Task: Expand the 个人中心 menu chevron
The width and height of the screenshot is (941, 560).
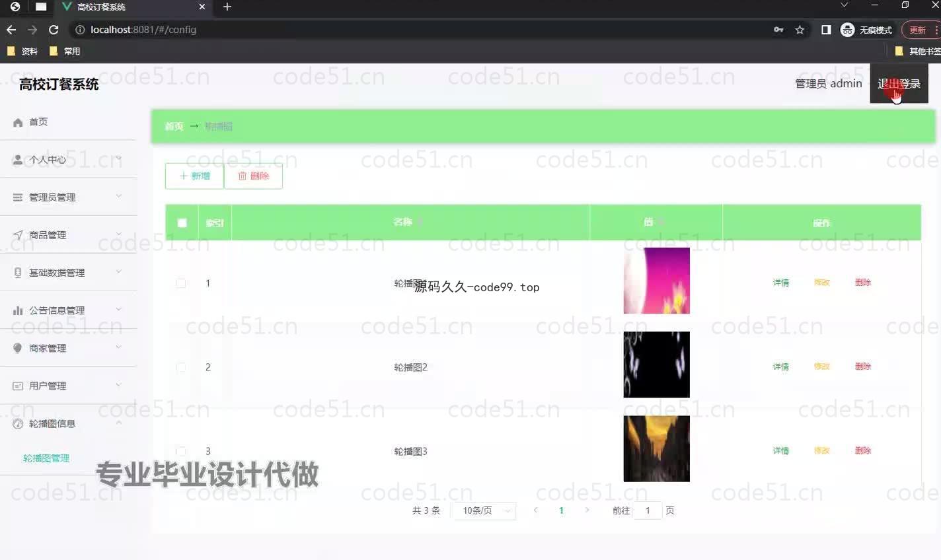Action: (x=119, y=158)
